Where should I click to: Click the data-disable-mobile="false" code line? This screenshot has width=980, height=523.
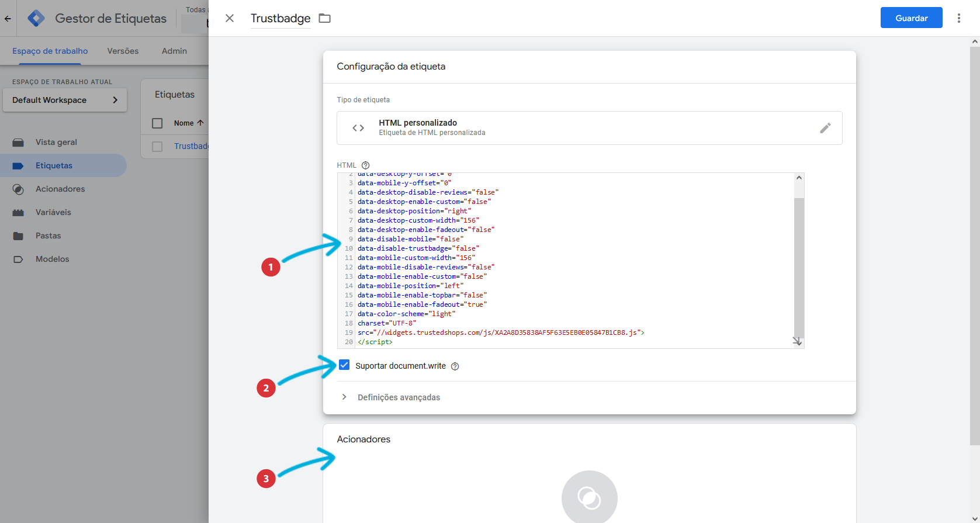click(410, 239)
